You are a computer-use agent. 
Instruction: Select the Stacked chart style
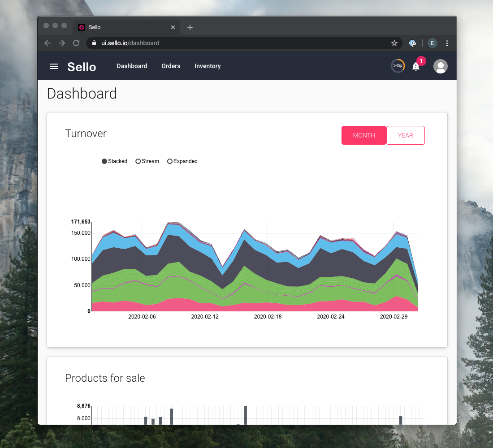pyautogui.click(x=114, y=161)
